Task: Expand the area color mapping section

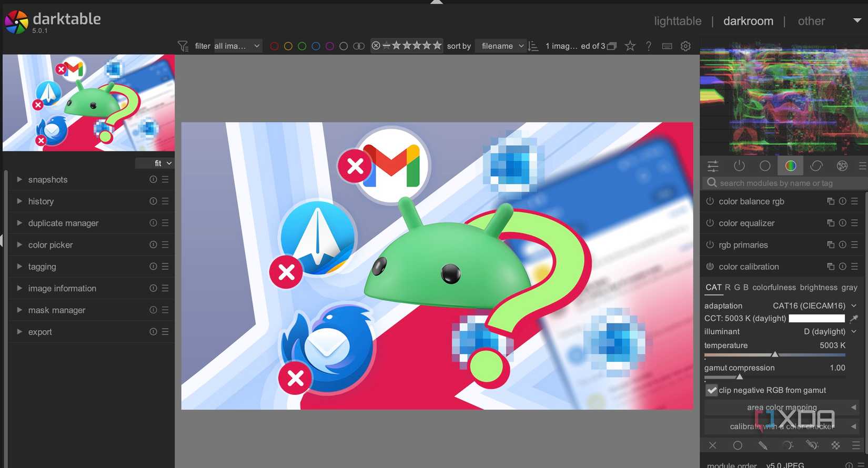Action: tap(782, 408)
